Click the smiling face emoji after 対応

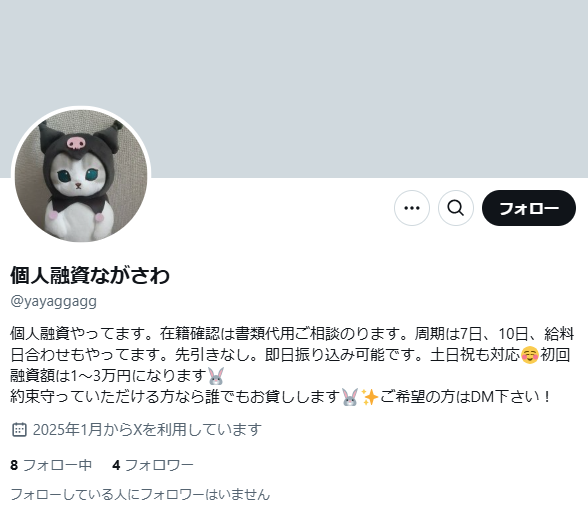tap(530, 355)
